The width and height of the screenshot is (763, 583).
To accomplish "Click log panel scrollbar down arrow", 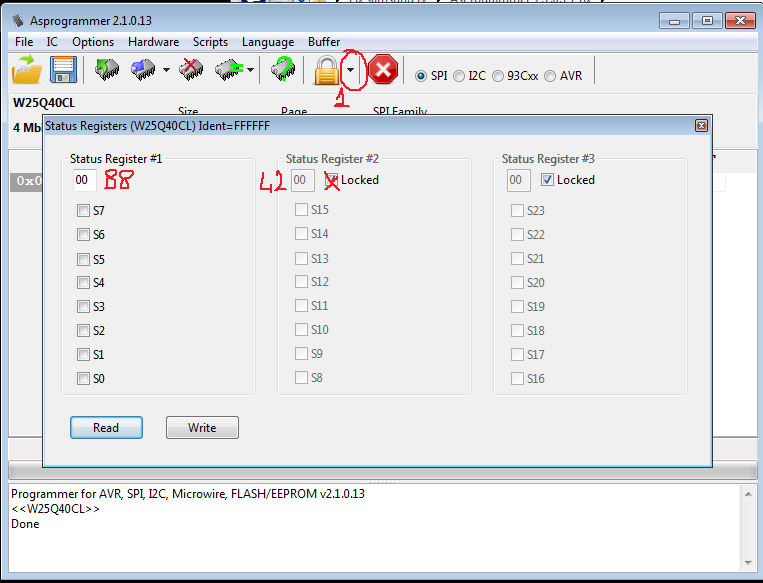I will click(x=748, y=563).
